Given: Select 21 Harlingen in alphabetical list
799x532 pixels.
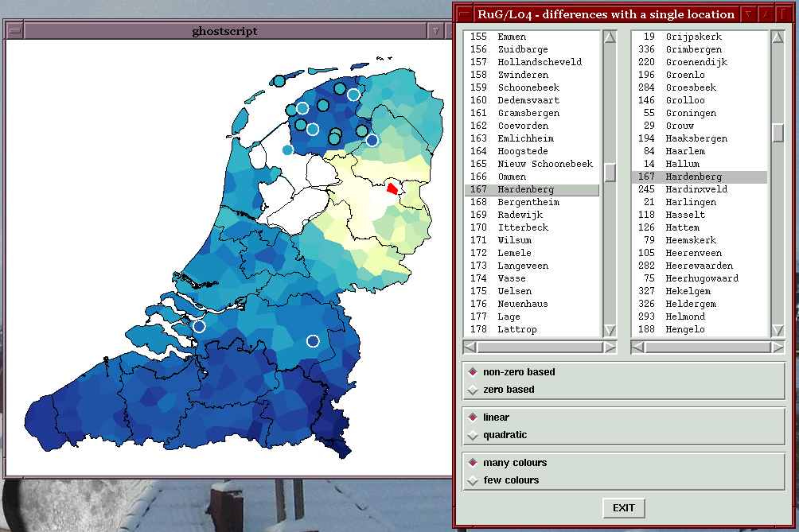Looking at the screenshot, I should coord(700,202).
